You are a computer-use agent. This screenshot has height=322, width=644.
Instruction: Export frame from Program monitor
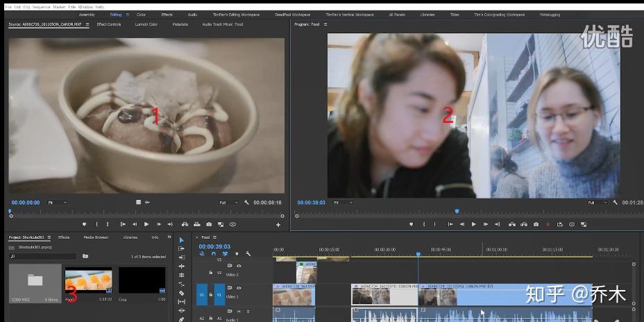(536, 224)
